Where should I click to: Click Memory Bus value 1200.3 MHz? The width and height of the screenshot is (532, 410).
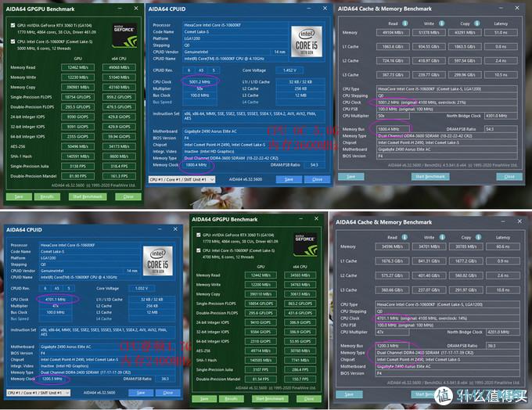pos(393,346)
